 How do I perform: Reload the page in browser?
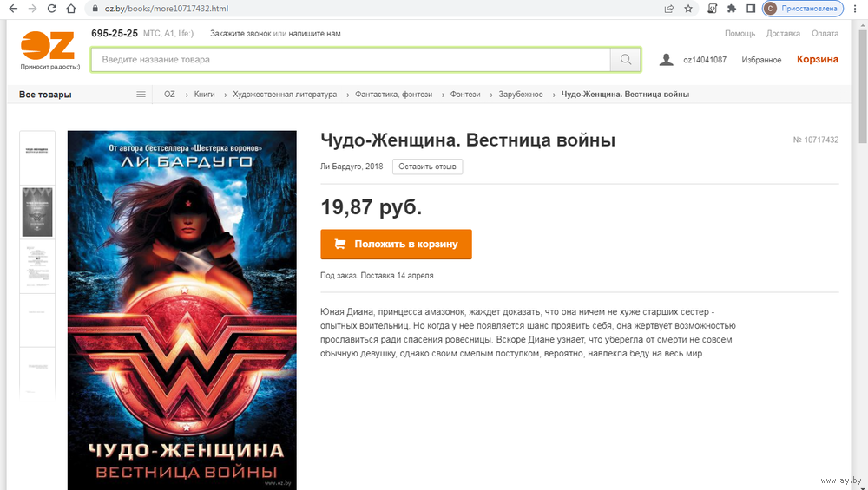tap(51, 9)
